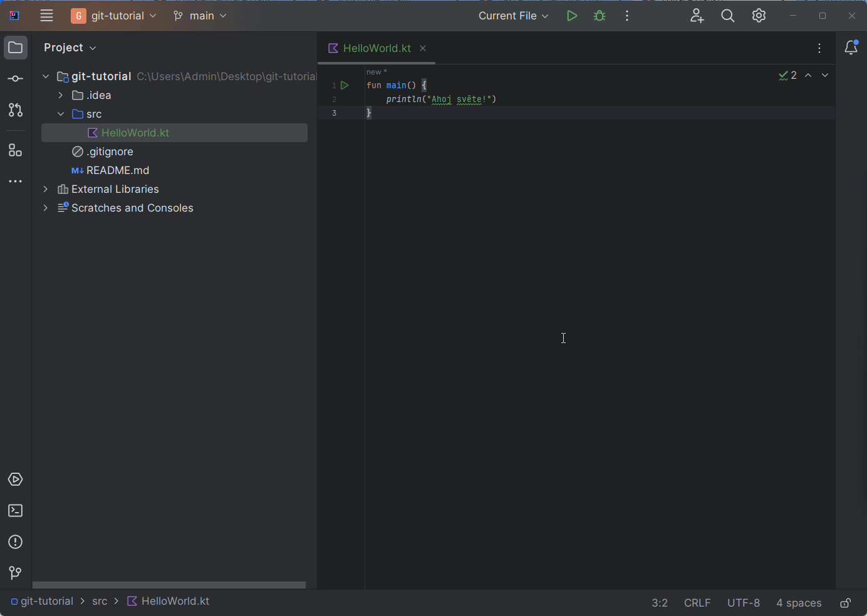This screenshot has height=616, width=867.
Task: Go to previous highlighted error
Action: 808,75
